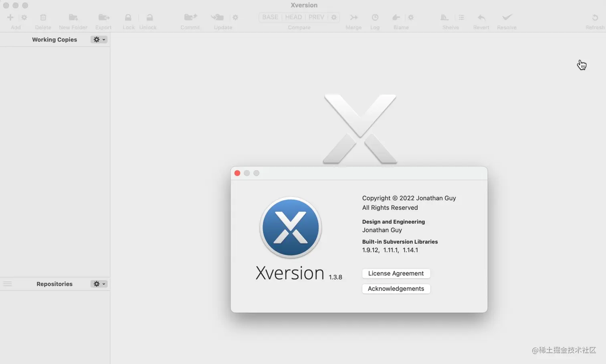Click the Acknowledgements button
Screen dimensions: 606x364
pyautogui.click(x=396, y=289)
